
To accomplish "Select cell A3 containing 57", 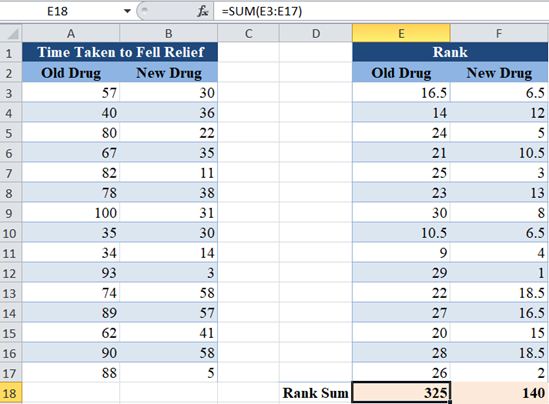I will click(x=71, y=92).
